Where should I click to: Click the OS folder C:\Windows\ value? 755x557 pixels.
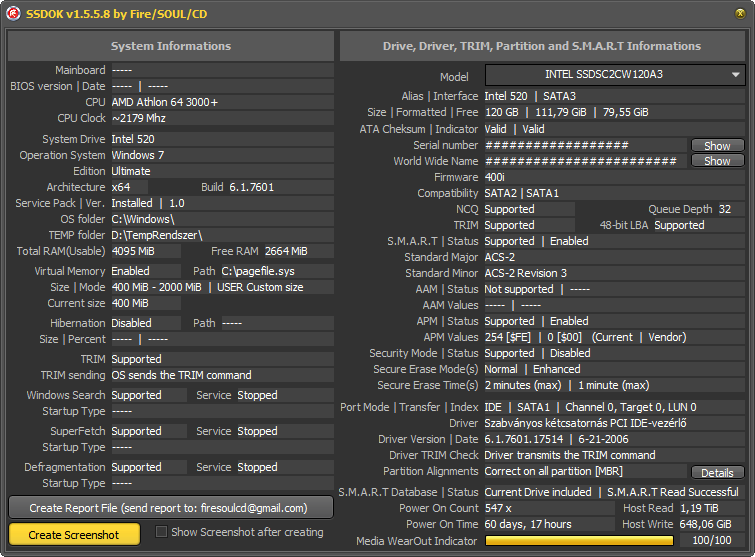coord(143,219)
